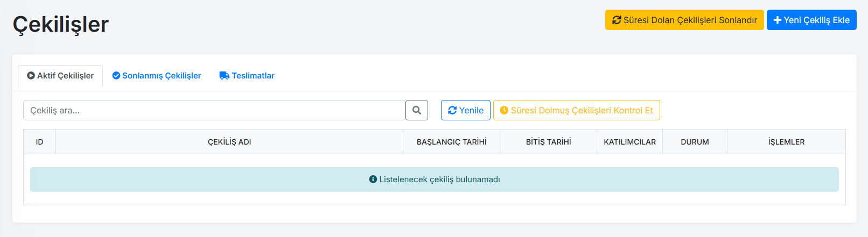This screenshot has width=868, height=237.
Task: Open the Teslimatlar tab
Action: 247,76
